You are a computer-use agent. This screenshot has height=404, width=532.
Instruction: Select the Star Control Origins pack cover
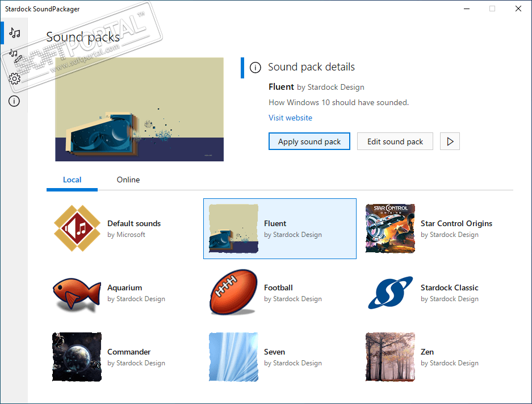tap(390, 228)
